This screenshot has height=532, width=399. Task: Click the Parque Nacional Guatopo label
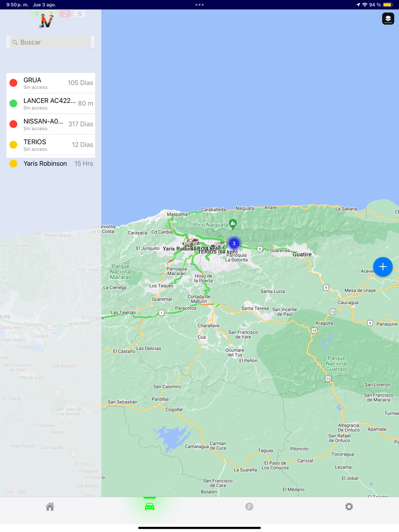click(x=337, y=364)
